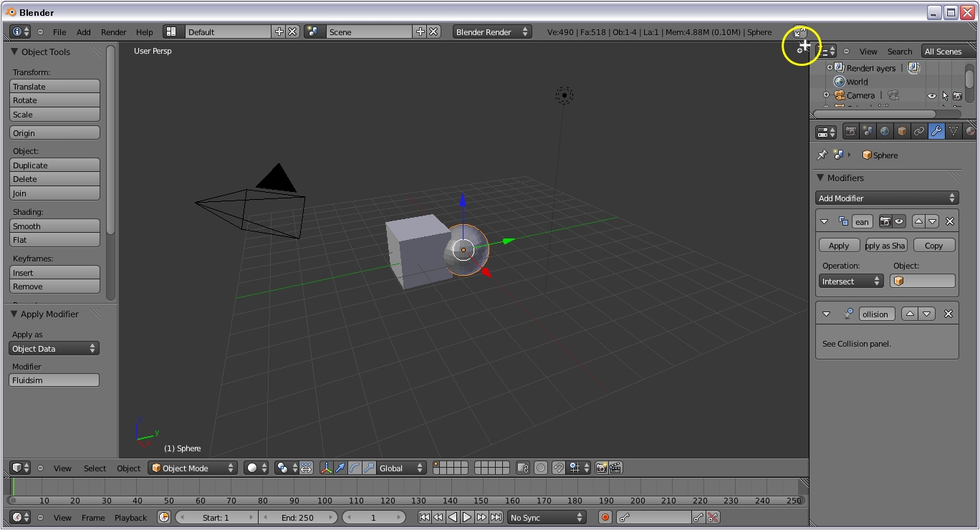Open the World properties tab icon
The image size is (980, 530).
coord(885,131)
